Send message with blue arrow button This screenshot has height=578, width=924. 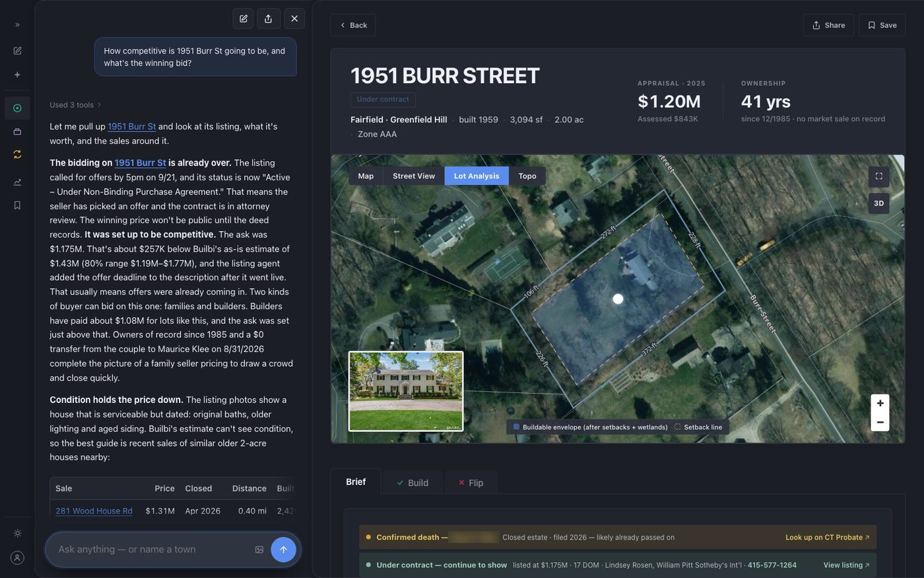[283, 550]
